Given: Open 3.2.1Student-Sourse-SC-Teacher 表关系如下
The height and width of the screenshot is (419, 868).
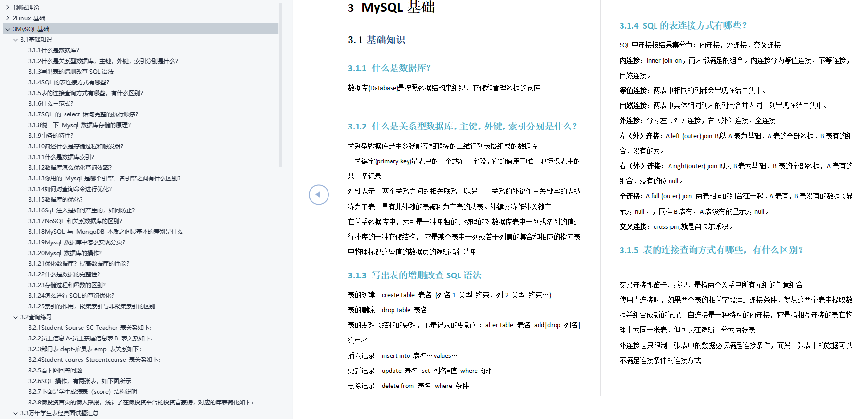Looking at the screenshot, I should (90, 327).
